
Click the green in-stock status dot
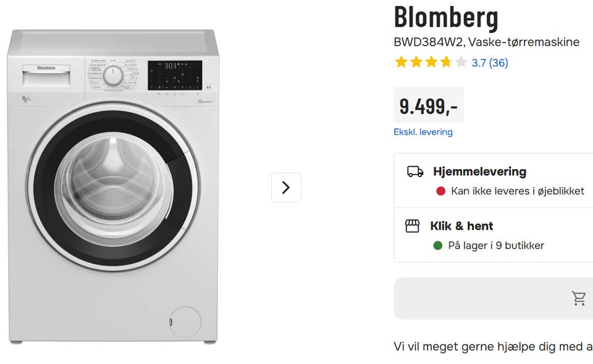click(437, 246)
